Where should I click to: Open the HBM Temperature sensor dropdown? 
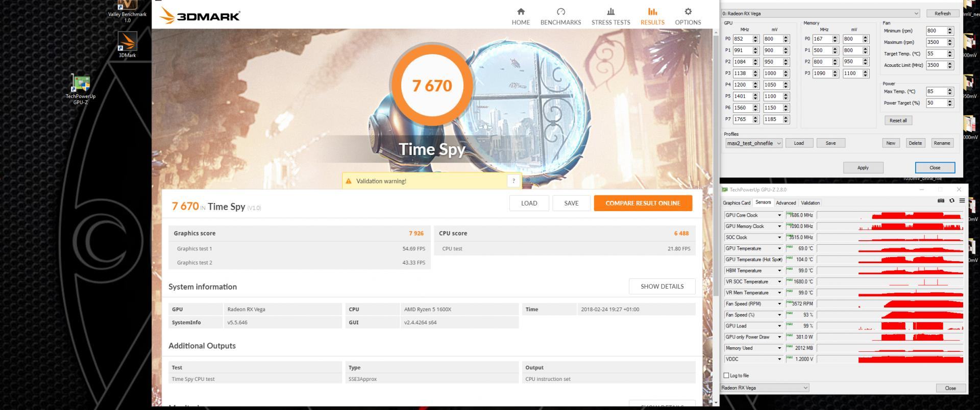pyautogui.click(x=779, y=271)
